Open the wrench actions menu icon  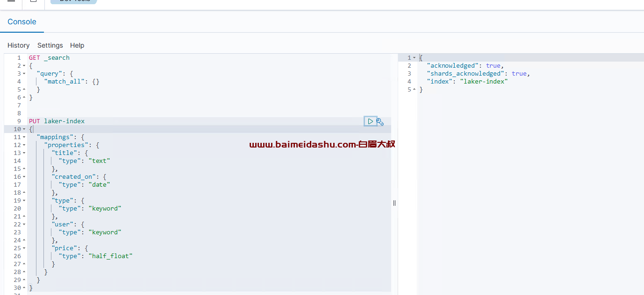point(380,121)
